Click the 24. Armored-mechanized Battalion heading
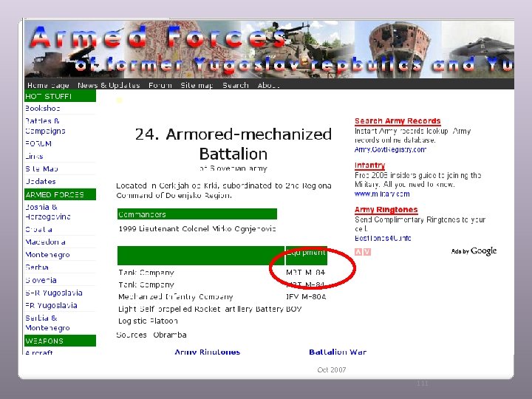The height and width of the screenshot is (399, 532). (x=233, y=144)
